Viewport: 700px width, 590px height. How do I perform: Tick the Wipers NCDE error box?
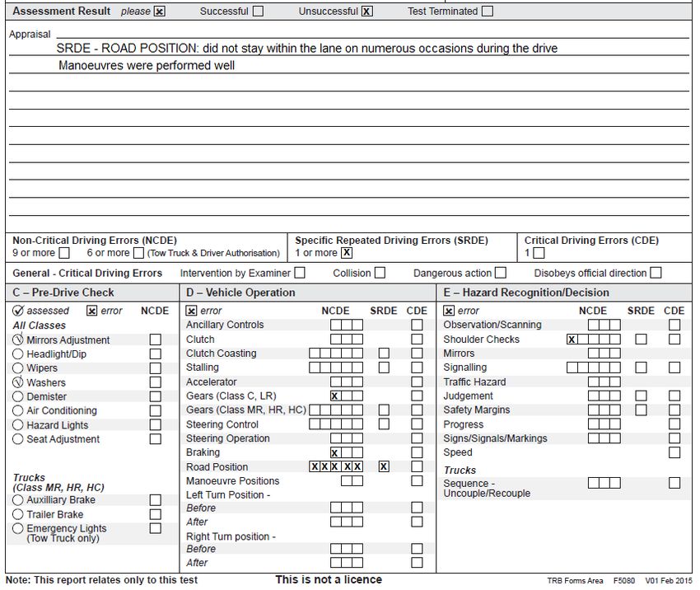coord(156,368)
